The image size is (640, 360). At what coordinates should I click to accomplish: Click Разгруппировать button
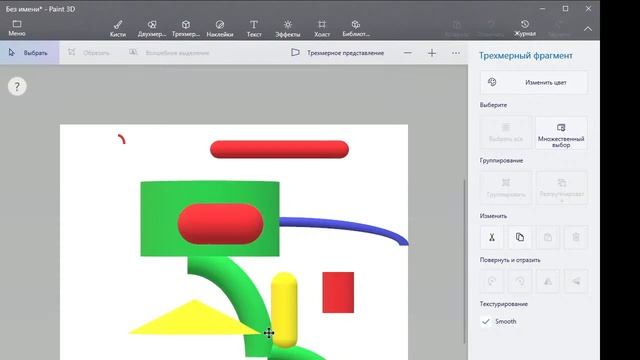point(561,188)
